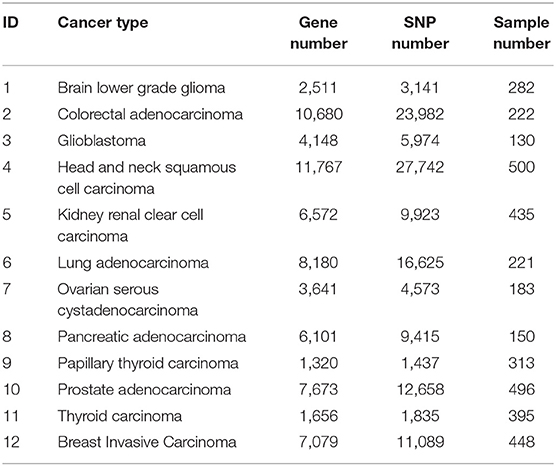This screenshot has height=466, width=556.
Task: Click SNP number 27,742 cell
Action: tap(420, 167)
